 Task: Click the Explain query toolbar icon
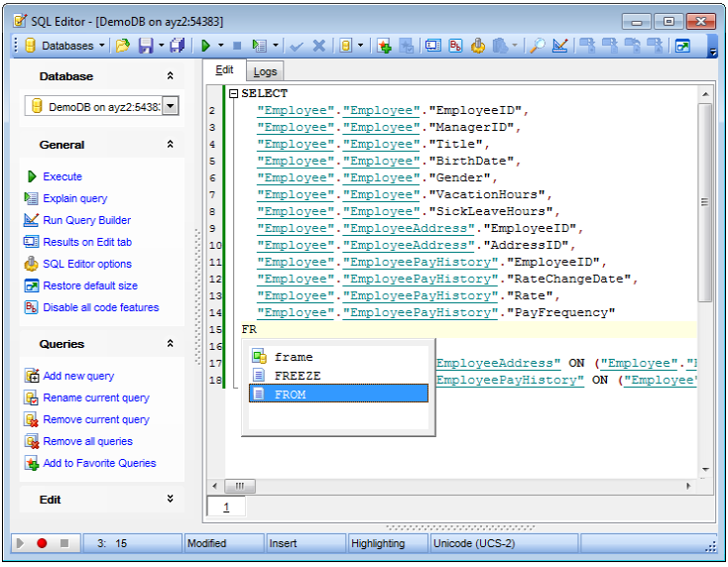(259, 46)
